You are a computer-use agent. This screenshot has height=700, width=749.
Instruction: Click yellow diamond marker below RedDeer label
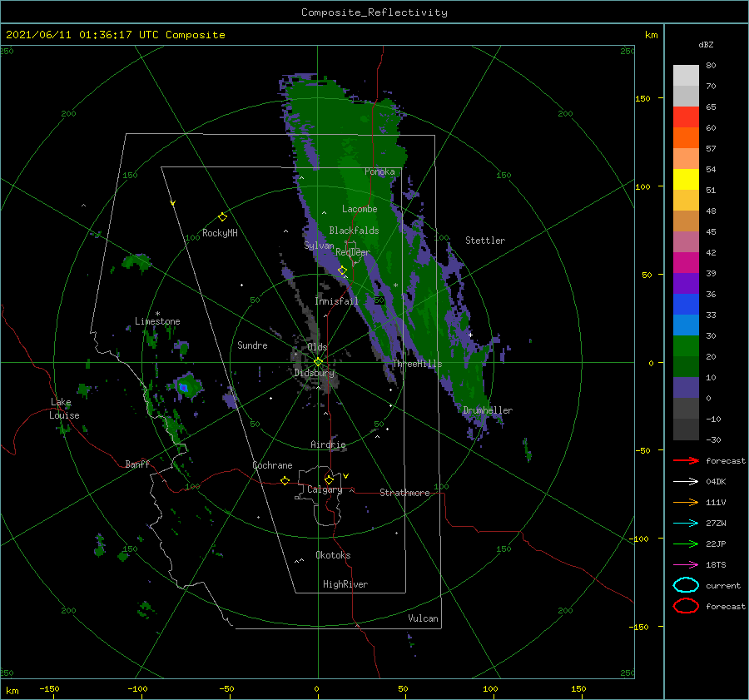pyautogui.click(x=342, y=271)
